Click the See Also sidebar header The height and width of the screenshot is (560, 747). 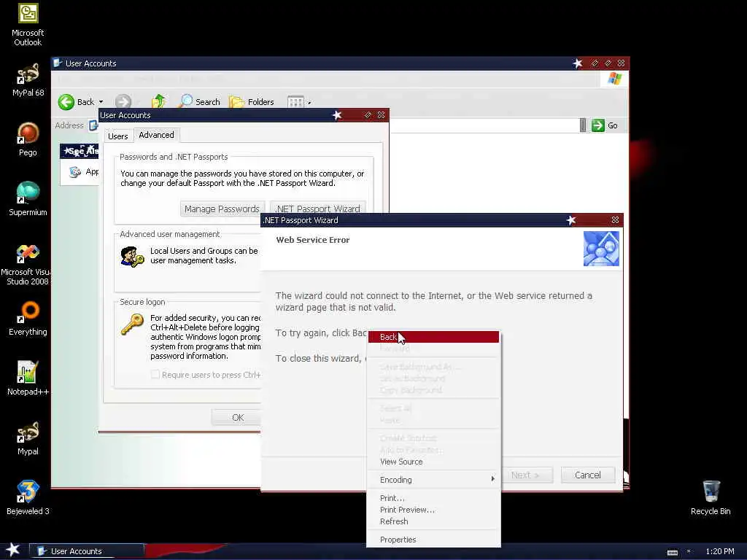pyautogui.click(x=79, y=151)
